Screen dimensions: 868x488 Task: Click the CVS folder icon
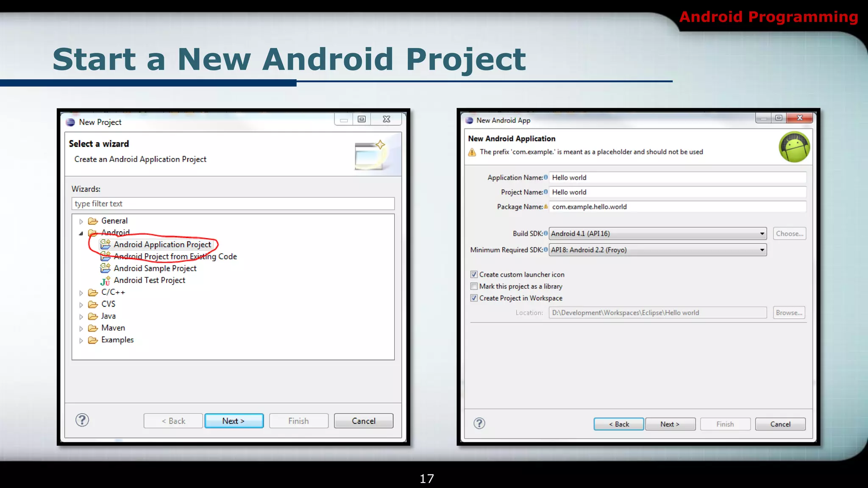pos(93,305)
